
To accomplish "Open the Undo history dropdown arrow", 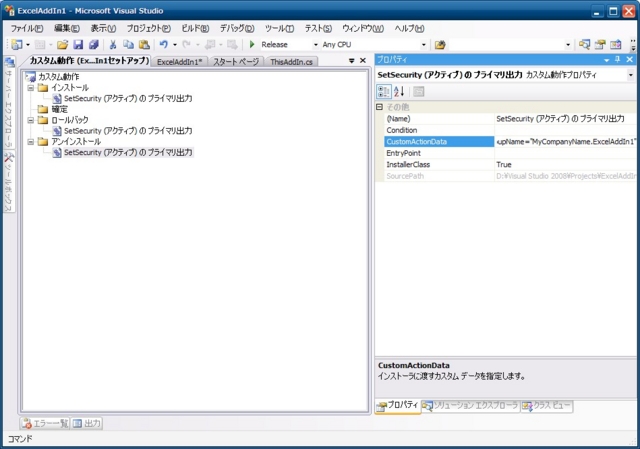I will 175,44.
